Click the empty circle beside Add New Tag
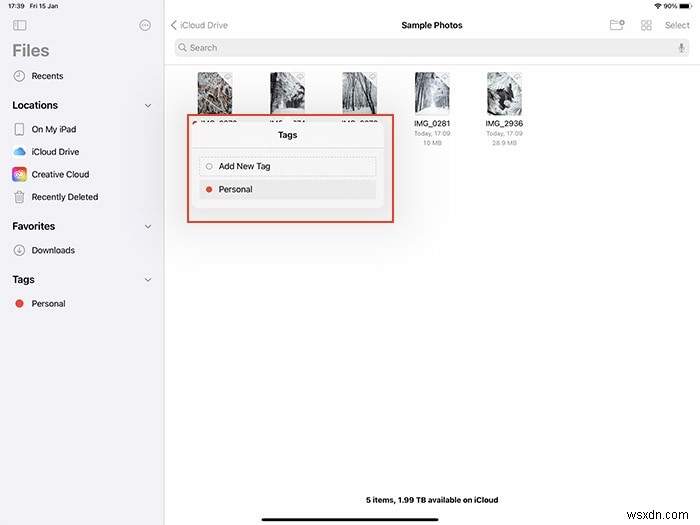 209,167
